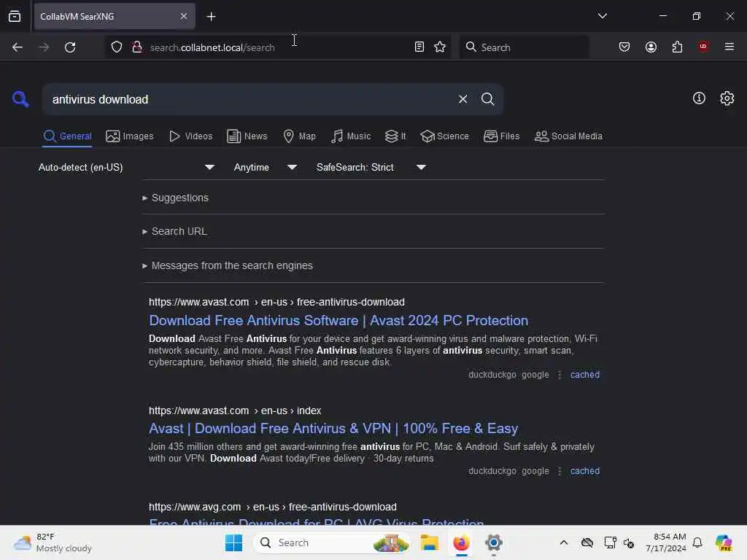Open the clock showing 8:54 AM

point(666,542)
